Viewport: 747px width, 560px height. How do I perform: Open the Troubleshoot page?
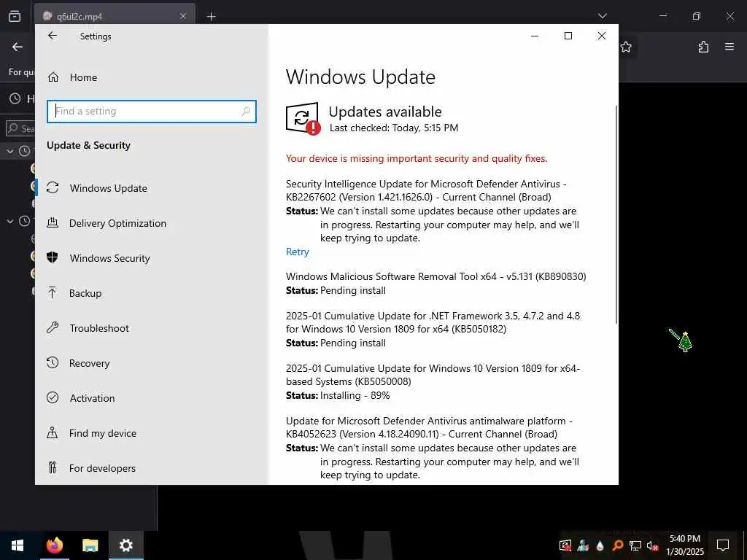tap(88, 328)
